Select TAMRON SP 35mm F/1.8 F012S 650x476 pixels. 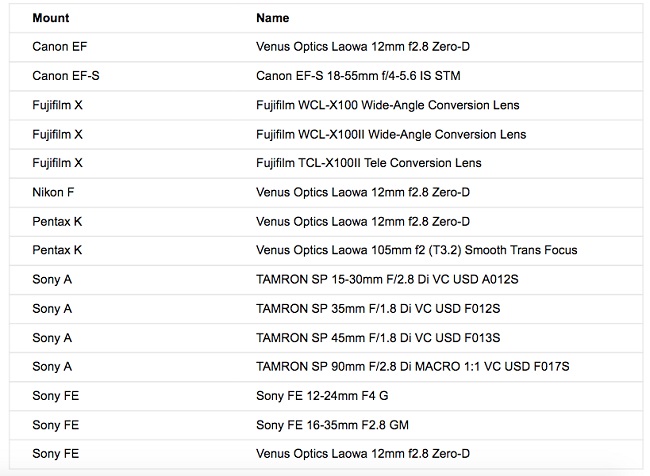click(x=378, y=309)
